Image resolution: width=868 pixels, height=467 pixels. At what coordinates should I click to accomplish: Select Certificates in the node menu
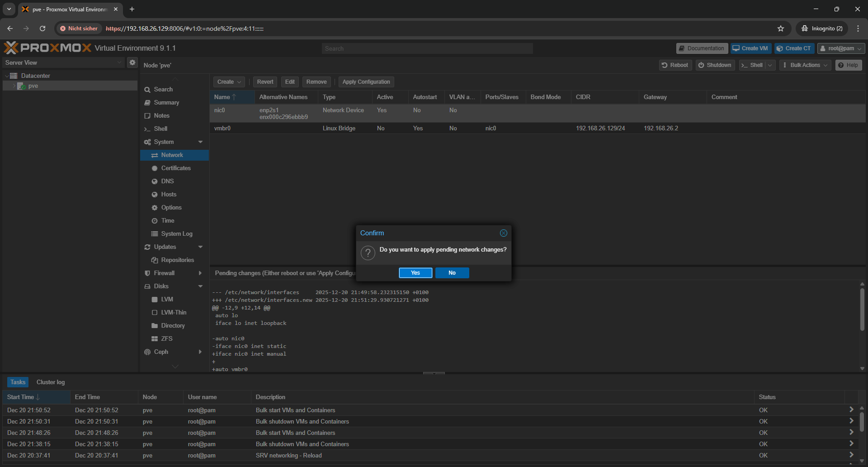pos(176,168)
